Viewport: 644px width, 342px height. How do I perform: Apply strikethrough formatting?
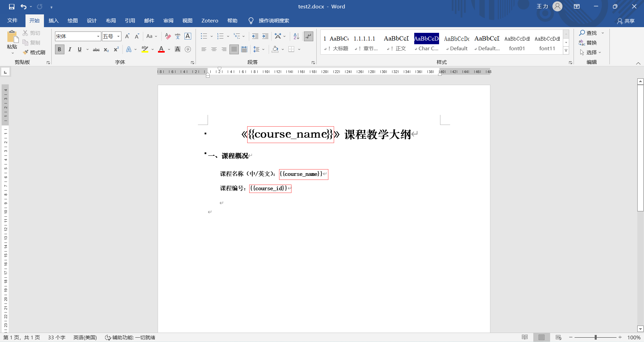(x=96, y=50)
